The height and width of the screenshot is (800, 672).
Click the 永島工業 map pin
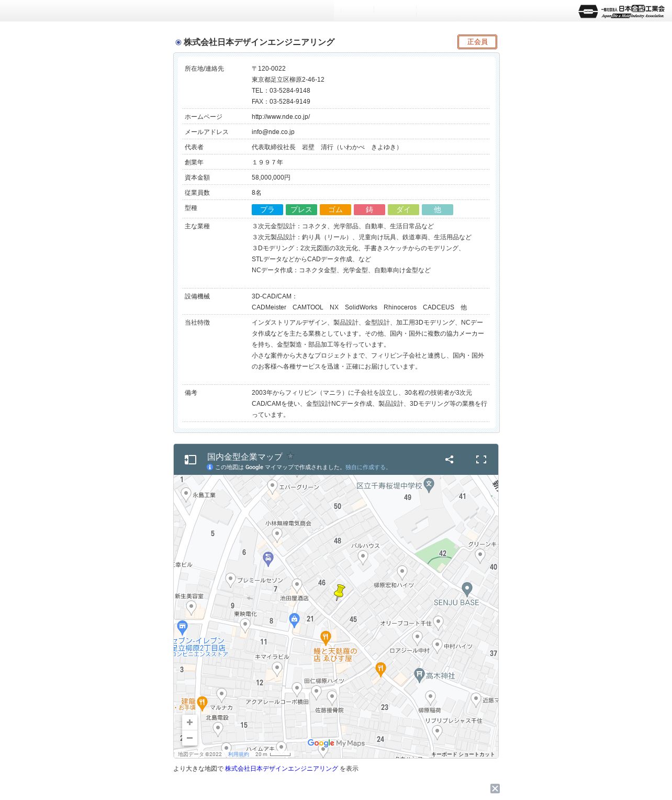pos(186,494)
